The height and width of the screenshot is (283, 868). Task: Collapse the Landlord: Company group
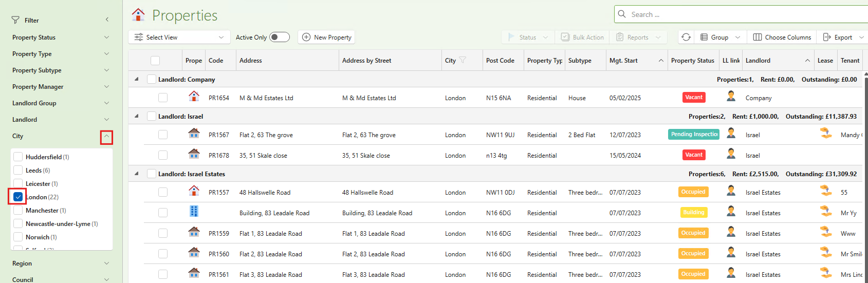[136, 79]
